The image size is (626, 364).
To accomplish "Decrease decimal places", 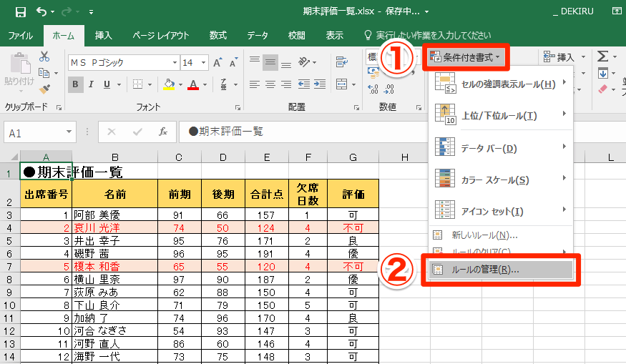I will pos(389,89).
